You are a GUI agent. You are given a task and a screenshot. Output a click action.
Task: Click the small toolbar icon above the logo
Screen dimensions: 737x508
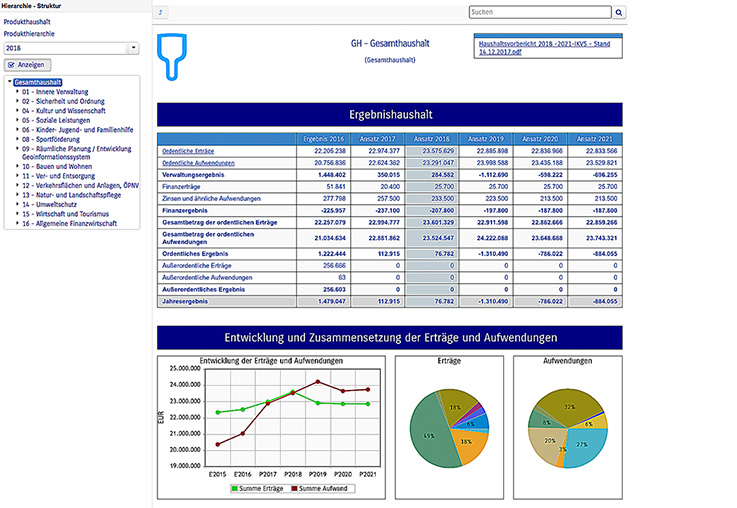pyautogui.click(x=163, y=13)
